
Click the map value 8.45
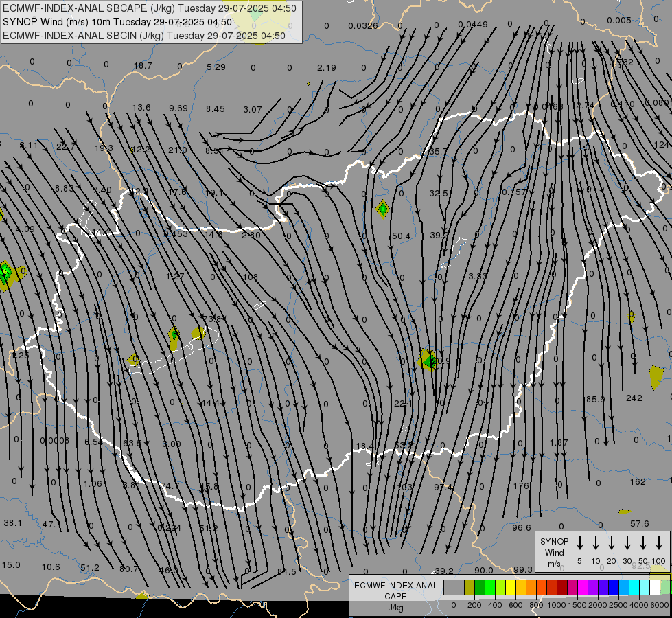click(215, 109)
